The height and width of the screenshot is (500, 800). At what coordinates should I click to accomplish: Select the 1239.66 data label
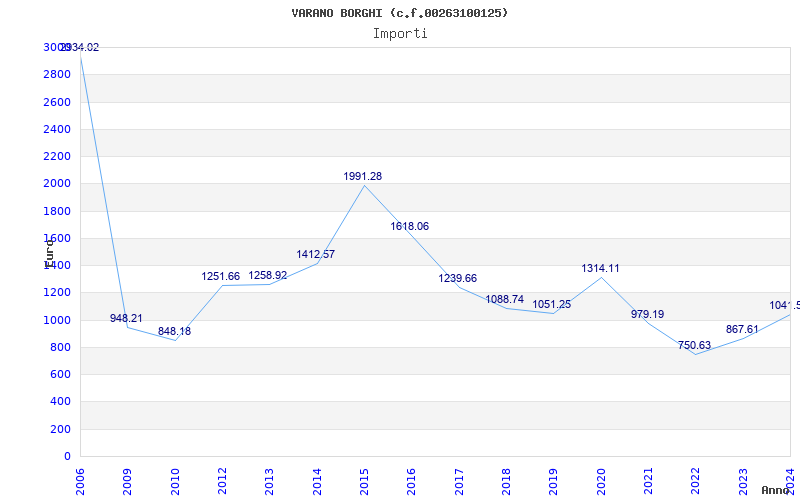[x=458, y=279]
